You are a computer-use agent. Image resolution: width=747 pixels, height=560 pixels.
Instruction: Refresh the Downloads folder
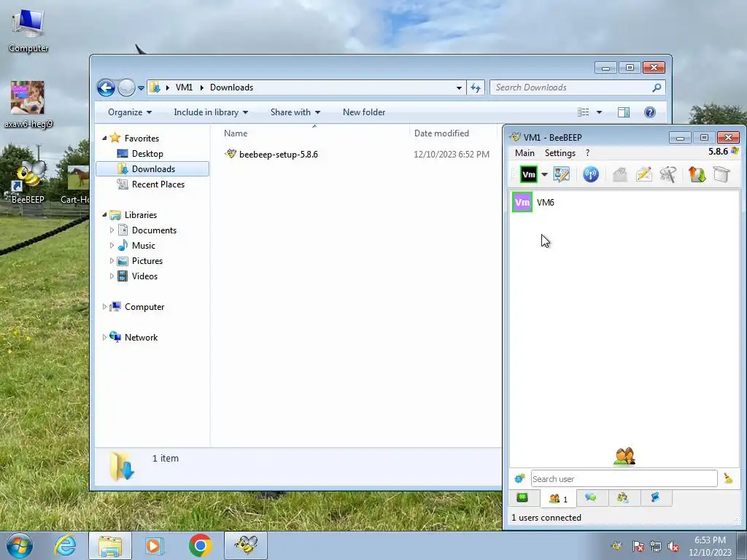[x=476, y=87]
